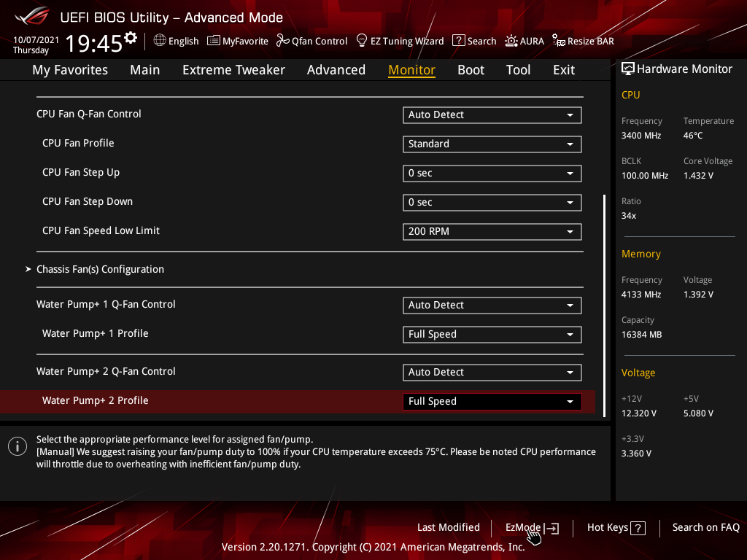Click the Hardware Monitor panel title
The image size is (747, 560).
(684, 69)
